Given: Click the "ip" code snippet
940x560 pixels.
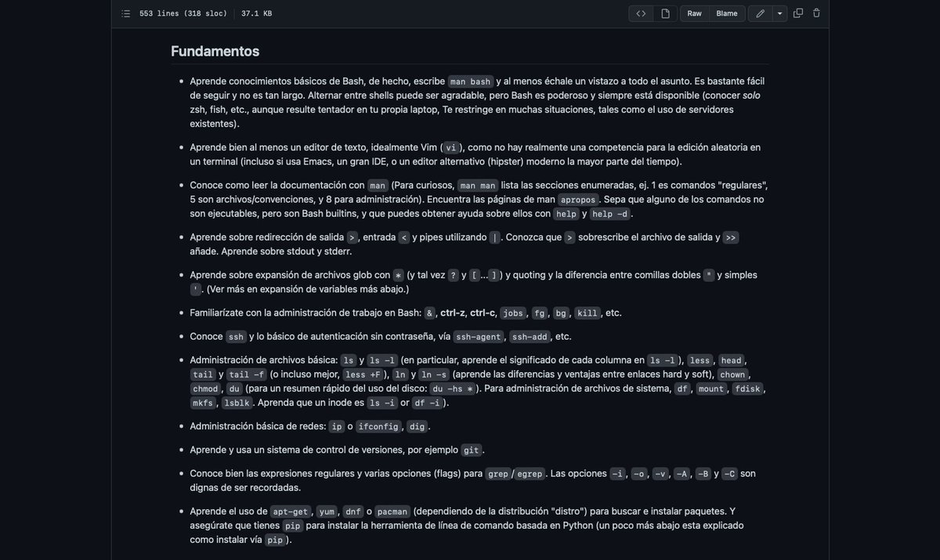Looking at the screenshot, I should pyautogui.click(x=337, y=427).
